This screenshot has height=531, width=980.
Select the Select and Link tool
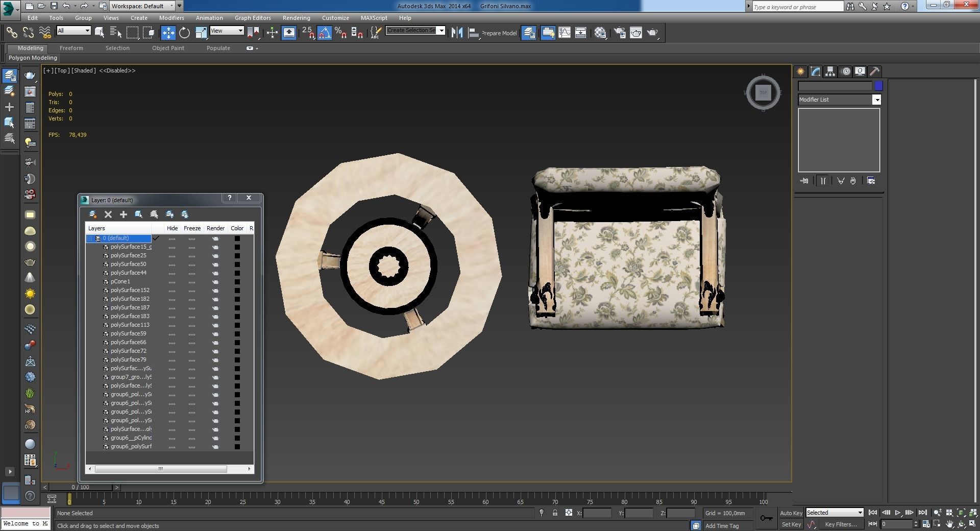point(12,33)
